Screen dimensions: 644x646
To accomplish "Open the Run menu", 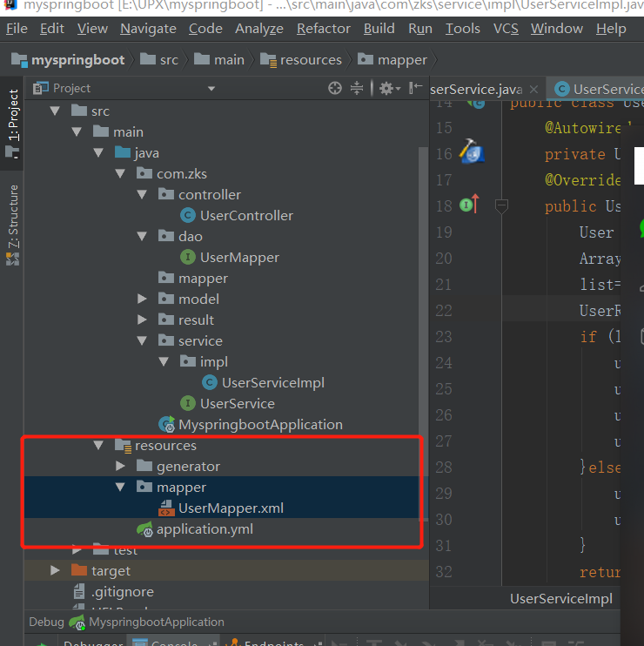I will point(420,29).
